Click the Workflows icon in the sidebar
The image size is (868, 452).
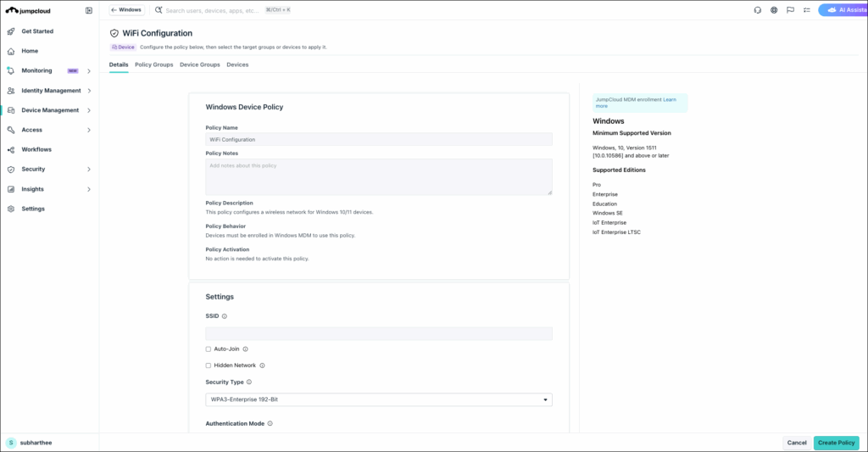(11, 149)
